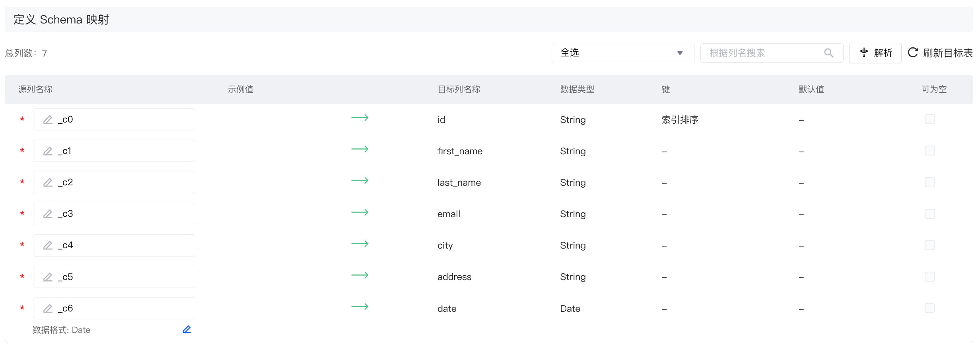Screen dimensions: 980x350
Task: Click the pencil icon beside _c0
Action: coord(48,120)
